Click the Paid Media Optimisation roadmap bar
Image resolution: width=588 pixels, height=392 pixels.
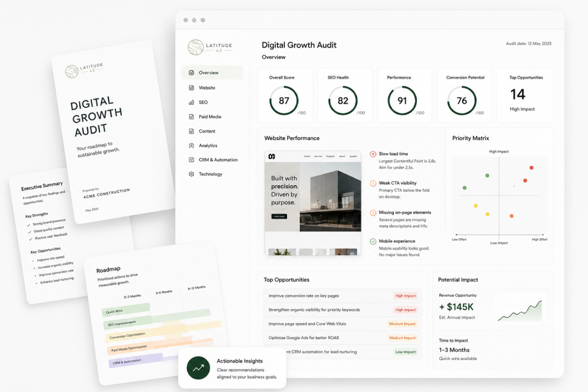tap(160, 346)
